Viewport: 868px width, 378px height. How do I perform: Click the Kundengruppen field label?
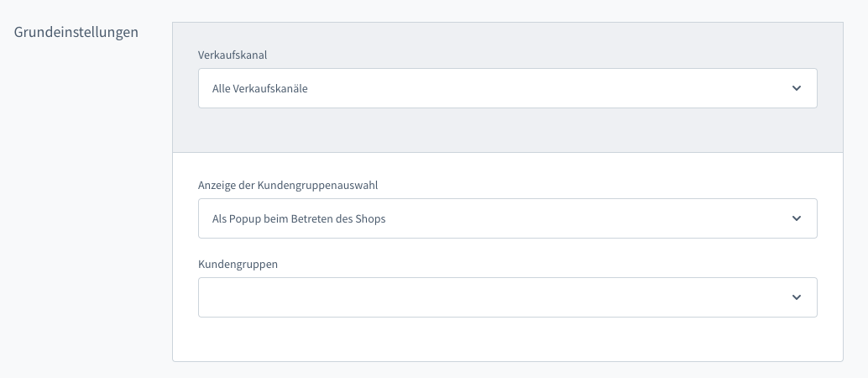[238, 264]
